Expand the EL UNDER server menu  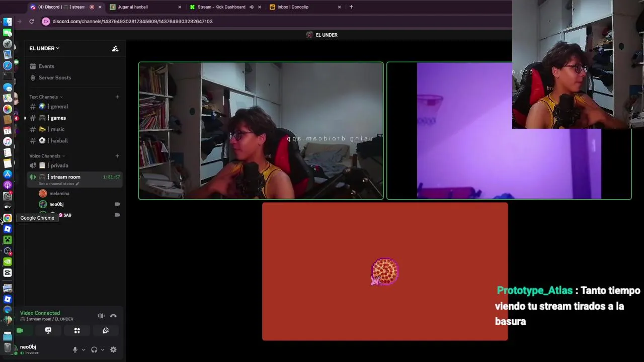pyautogui.click(x=44, y=48)
